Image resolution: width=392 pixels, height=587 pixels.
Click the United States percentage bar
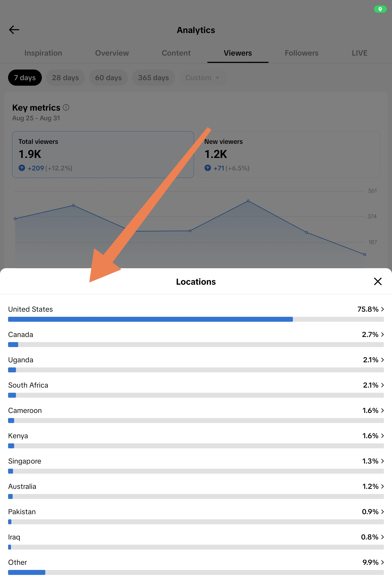pos(196,319)
